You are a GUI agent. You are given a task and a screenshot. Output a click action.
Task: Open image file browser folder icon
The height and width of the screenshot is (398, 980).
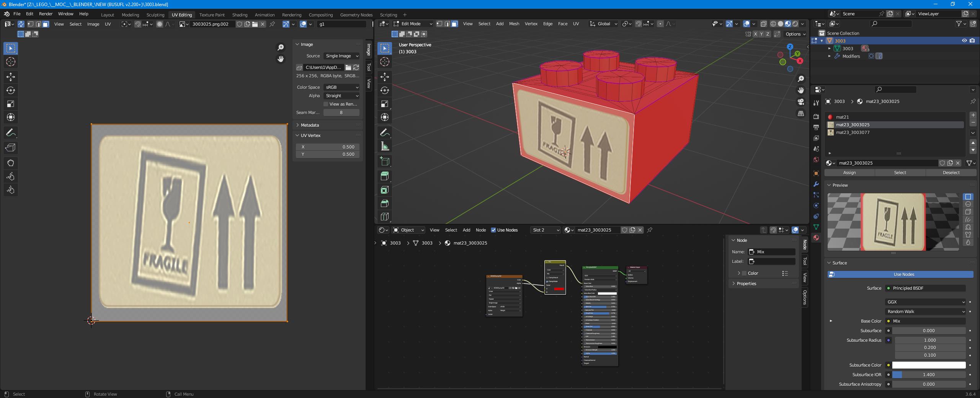[348, 67]
